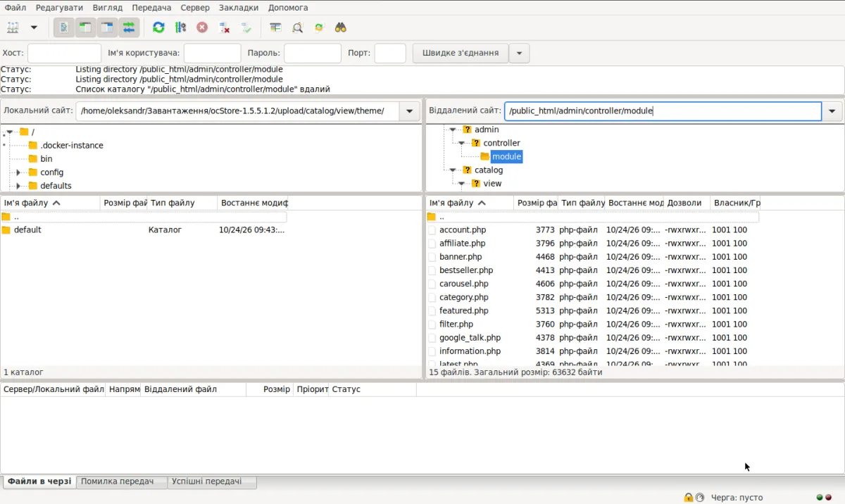Sort local files by Тип файлу column
The image size is (845, 504).
[x=182, y=203]
